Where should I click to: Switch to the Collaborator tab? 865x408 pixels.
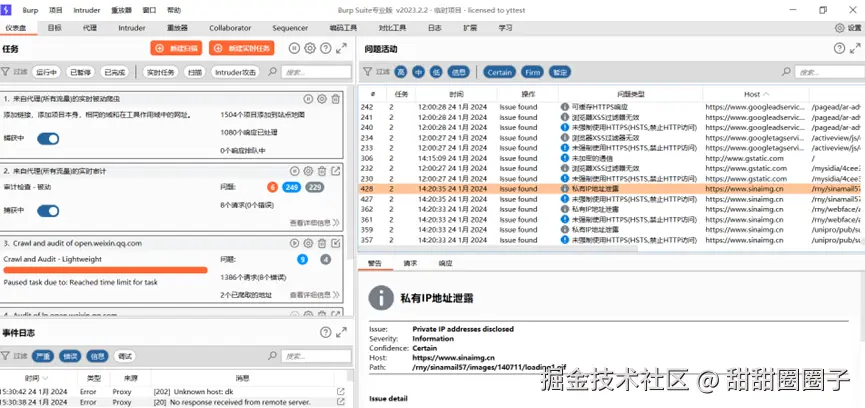tap(230, 28)
